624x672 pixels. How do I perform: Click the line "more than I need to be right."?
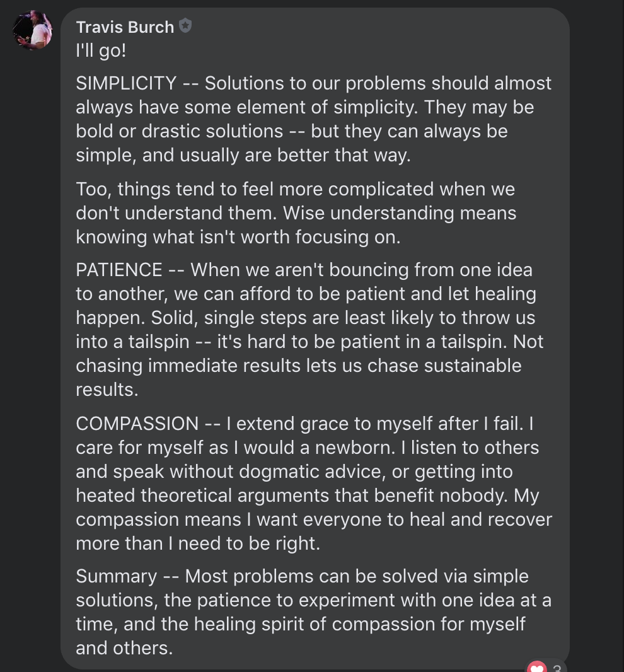coord(198,543)
